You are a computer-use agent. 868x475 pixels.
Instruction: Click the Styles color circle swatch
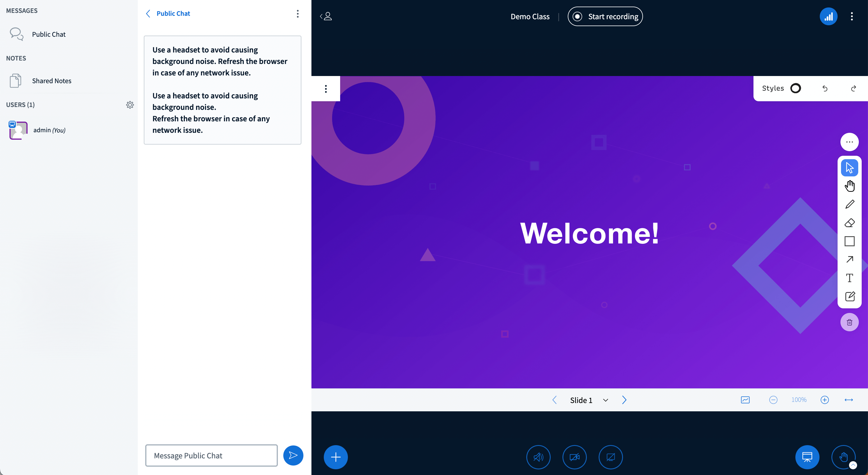pos(796,88)
